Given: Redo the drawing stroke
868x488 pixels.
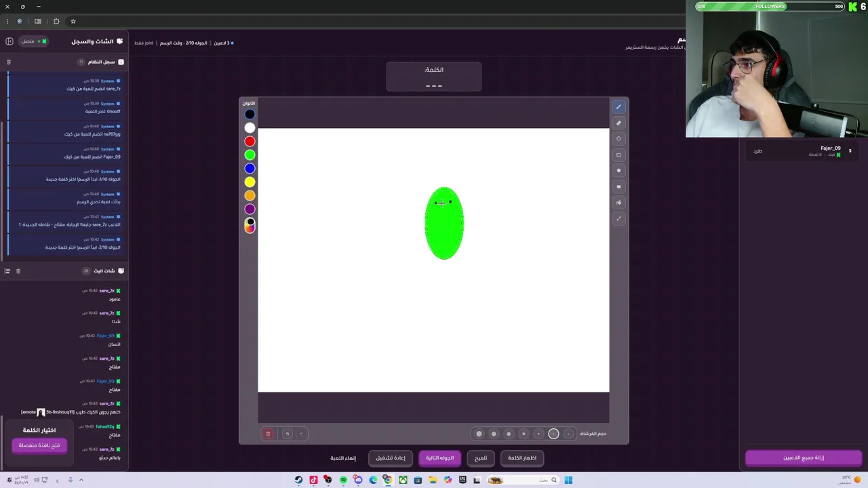Looking at the screenshot, I should point(301,434).
